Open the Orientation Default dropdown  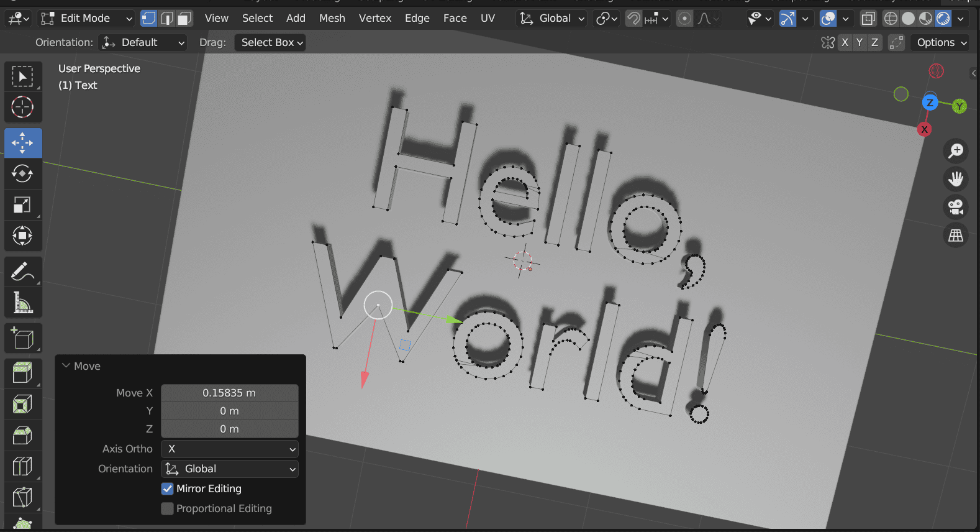coord(143,42)
